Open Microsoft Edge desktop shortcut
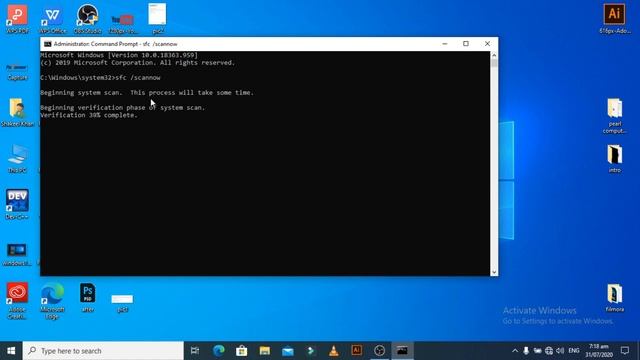The height and width of the screenshot is (360, 640). [52, 300]
